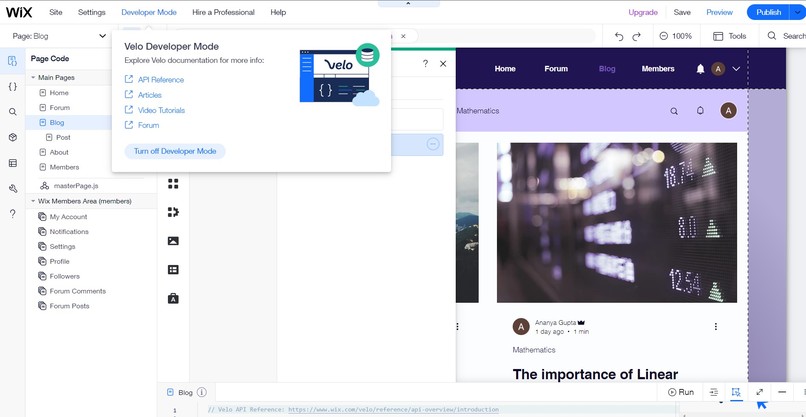Select Members in the site navigation
806x417 pixels.
coord(658,69)
